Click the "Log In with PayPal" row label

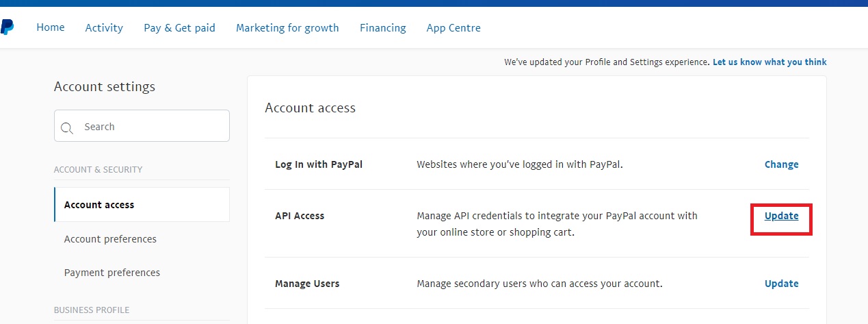[319, 164]
